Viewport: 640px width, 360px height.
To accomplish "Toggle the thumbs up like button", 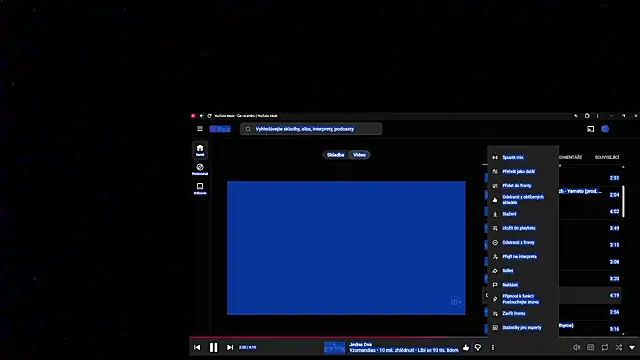I will coord(466,347).
